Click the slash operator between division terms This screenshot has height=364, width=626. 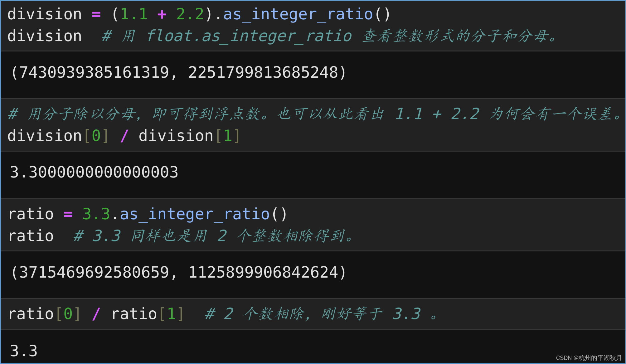tap(124, 136)
